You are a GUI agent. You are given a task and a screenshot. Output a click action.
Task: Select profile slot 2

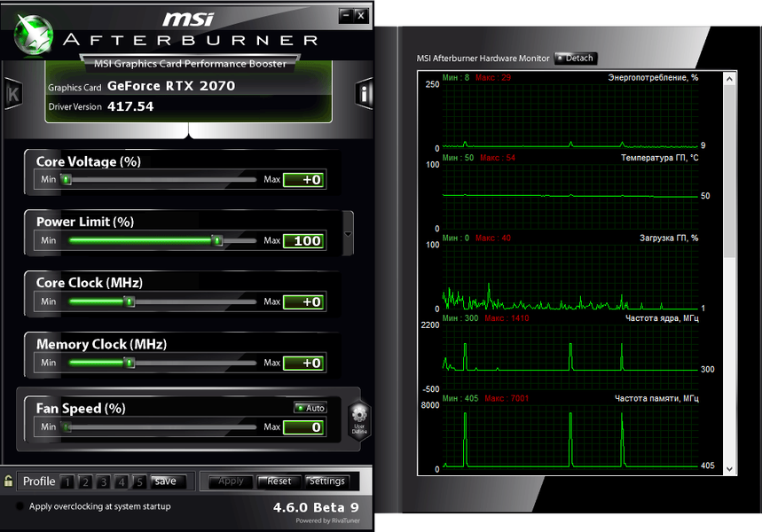(85, 481)
